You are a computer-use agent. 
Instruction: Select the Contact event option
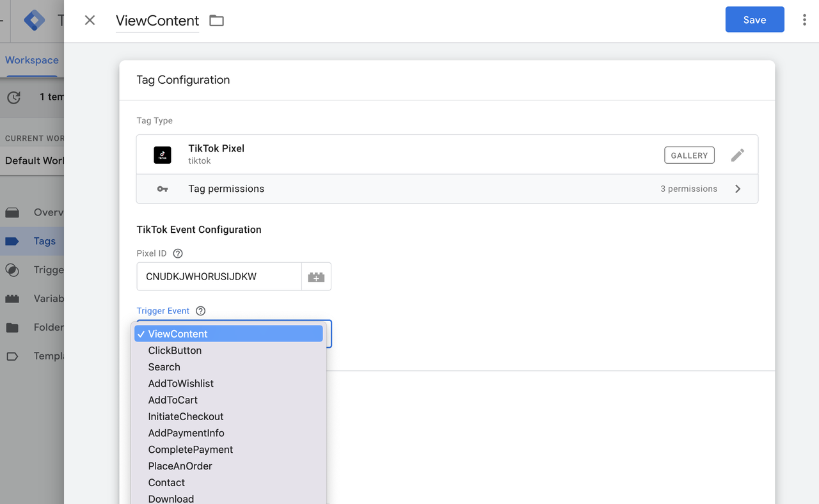tap(228, 483)
